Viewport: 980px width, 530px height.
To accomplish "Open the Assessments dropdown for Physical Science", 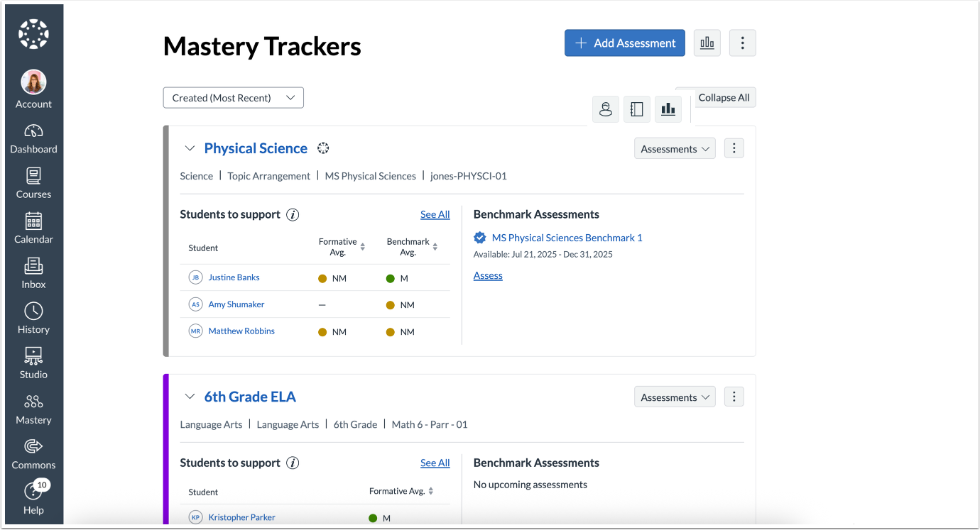I will coord(674,148).
